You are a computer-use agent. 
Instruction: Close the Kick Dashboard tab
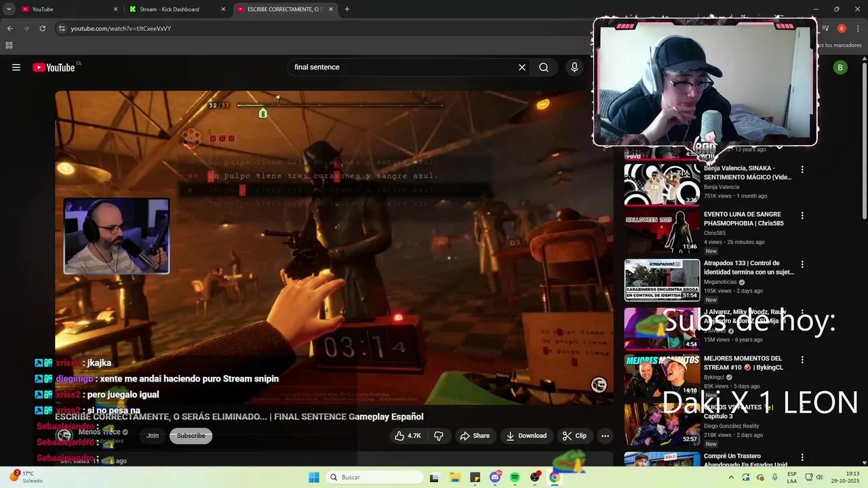point(223,9)
